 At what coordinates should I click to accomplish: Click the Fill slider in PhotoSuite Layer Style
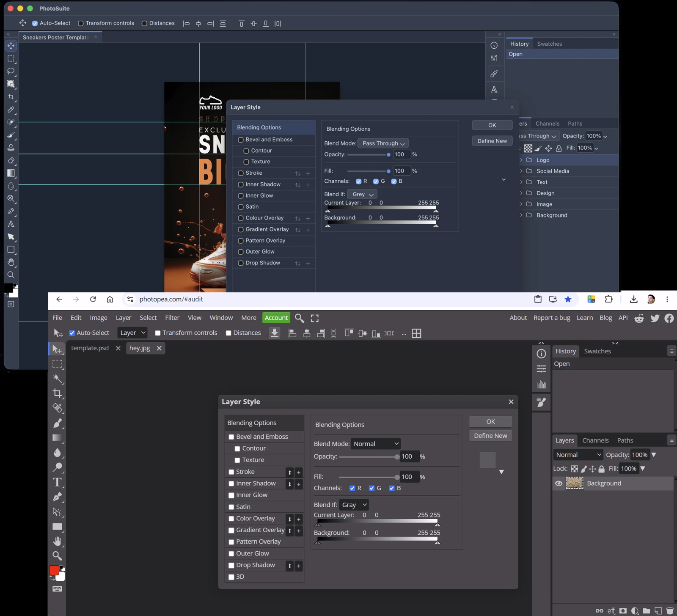pos(369,171)
